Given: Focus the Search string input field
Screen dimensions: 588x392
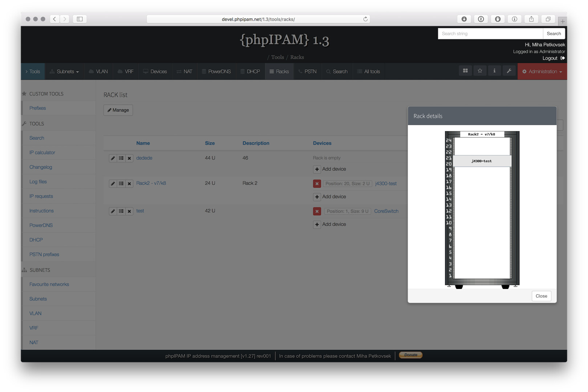Looking at the screenshot, I should point(490,33).
